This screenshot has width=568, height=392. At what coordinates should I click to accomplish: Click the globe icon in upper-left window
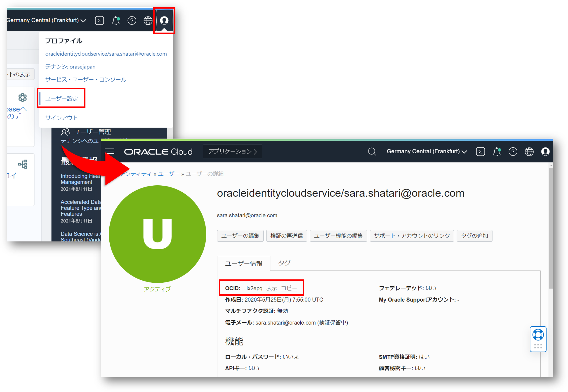coord(148,21)
